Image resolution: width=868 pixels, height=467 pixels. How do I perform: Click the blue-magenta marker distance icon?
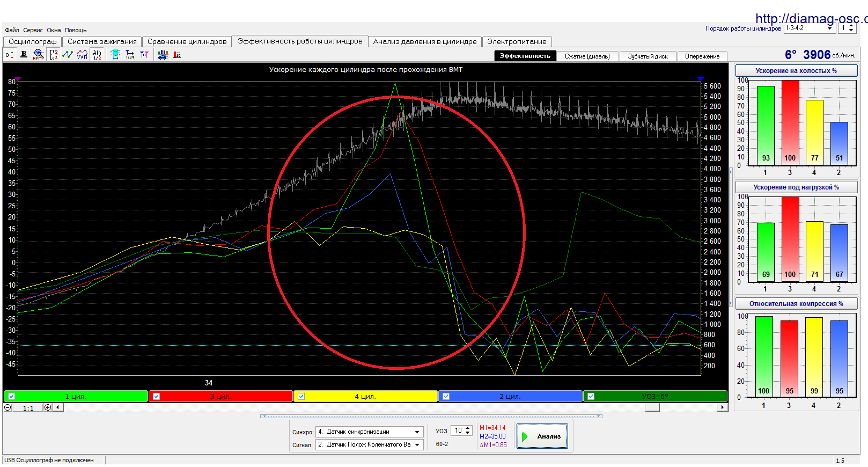pyautogui.click(x=144, y=54)
